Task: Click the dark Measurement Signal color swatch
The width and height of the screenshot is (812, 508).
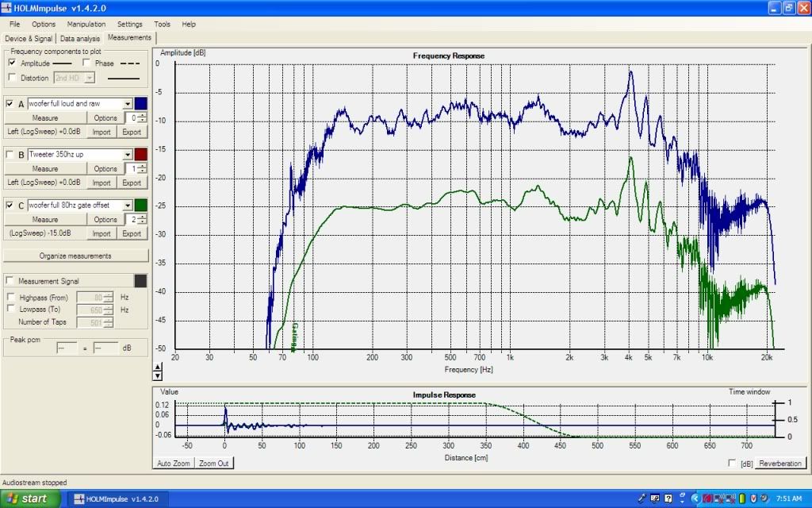Action: click(141, 281)
